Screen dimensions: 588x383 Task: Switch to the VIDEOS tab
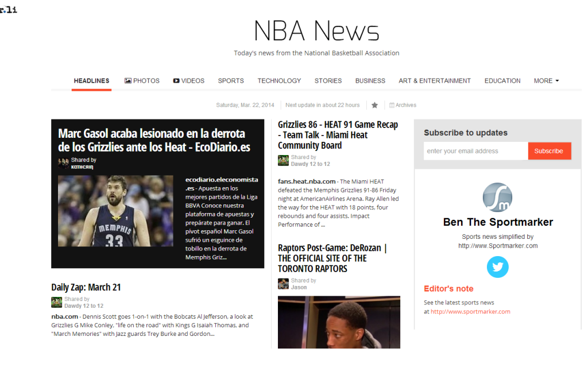click(188, 80)
